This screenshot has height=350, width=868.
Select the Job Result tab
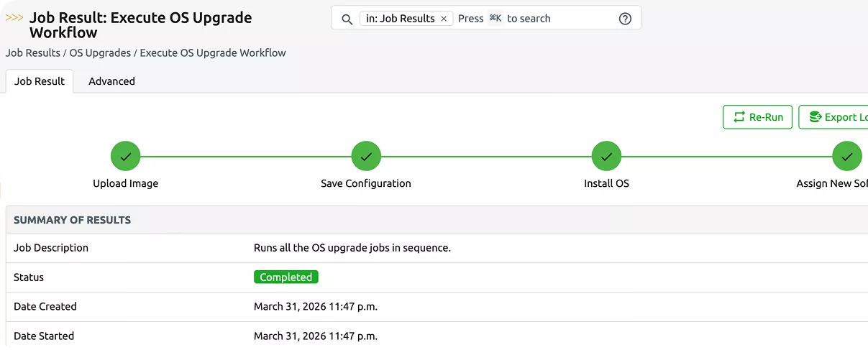click(x=40, y=81)
